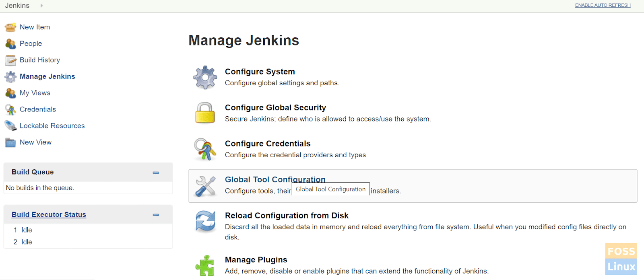Click Enable Auto Refresh link
Viewport: 644px width, 280px height.
(x=603, y=5)
